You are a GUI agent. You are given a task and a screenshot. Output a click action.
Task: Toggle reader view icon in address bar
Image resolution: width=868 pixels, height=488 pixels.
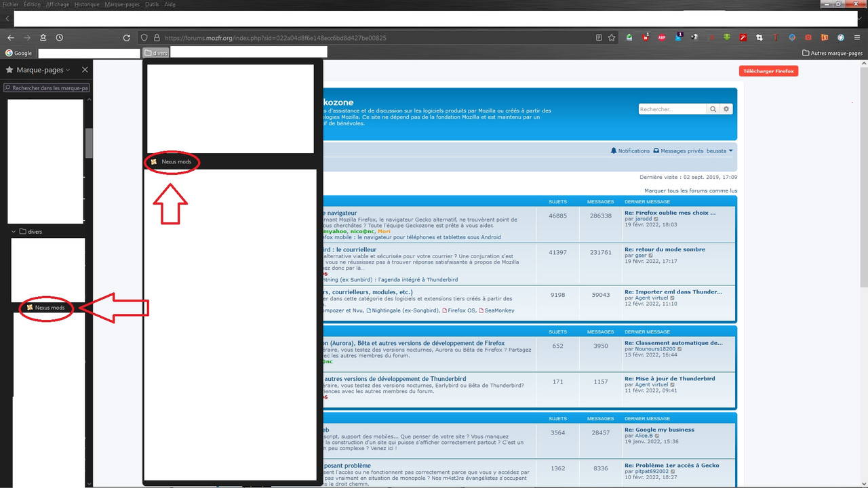pyautogui.click(x=598, y=38)
